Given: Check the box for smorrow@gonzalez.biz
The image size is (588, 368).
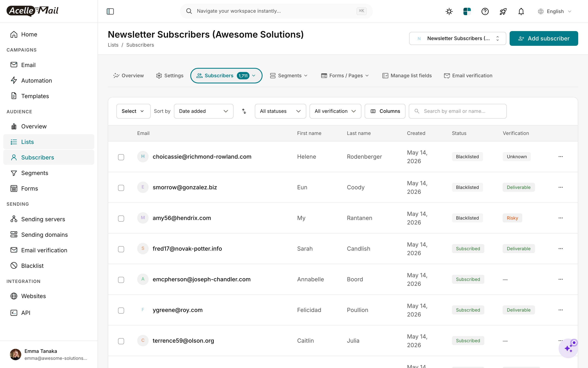Looking at the screenshot, I should coord(121,188).
